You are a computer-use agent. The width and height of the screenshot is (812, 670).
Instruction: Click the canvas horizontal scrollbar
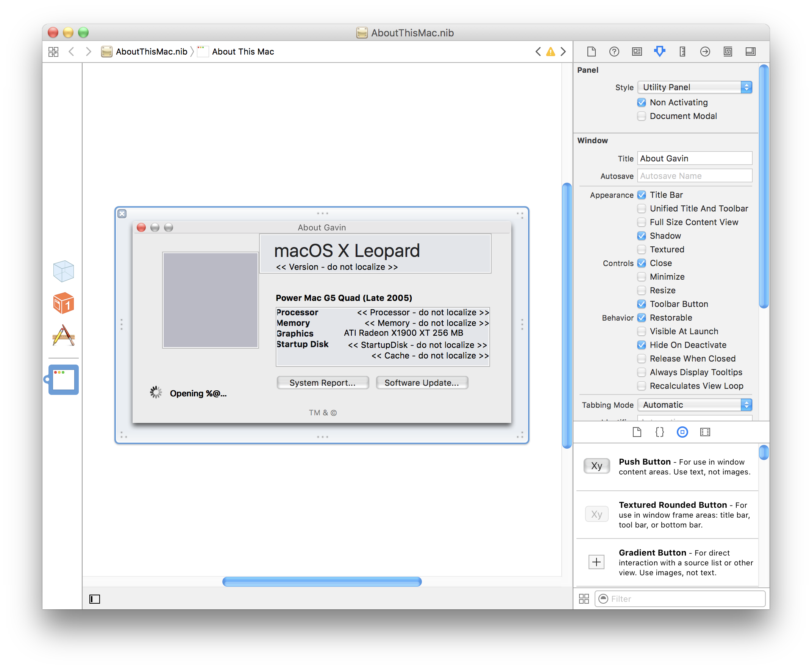[x=322, y=581]
